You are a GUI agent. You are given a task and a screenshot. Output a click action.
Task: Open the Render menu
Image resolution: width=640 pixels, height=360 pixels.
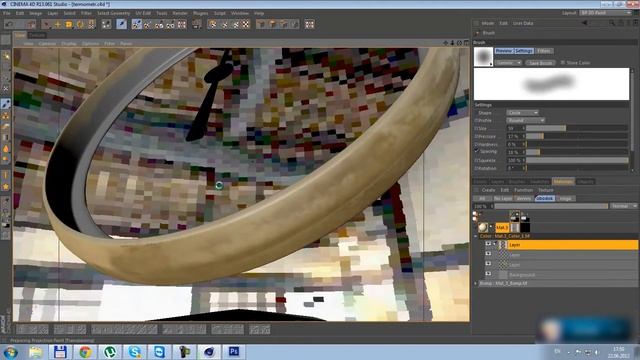[x=180, y=13]
